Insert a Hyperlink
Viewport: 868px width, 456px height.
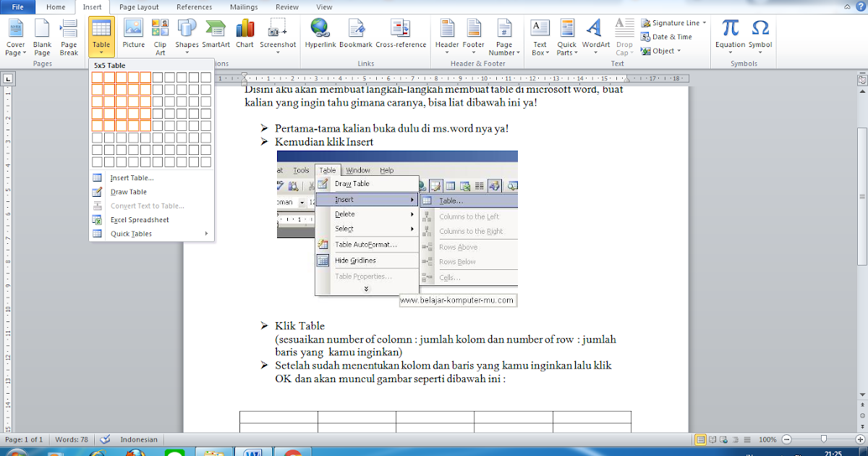click(320, 33)
